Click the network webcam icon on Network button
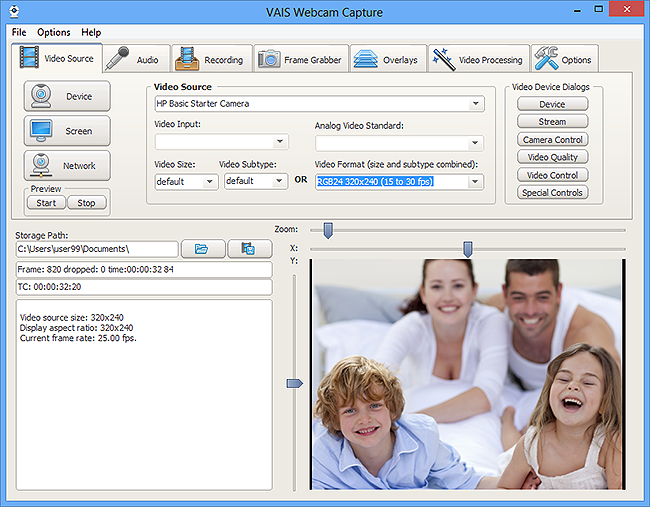This screenshot has width=650, height=507. 41,165
